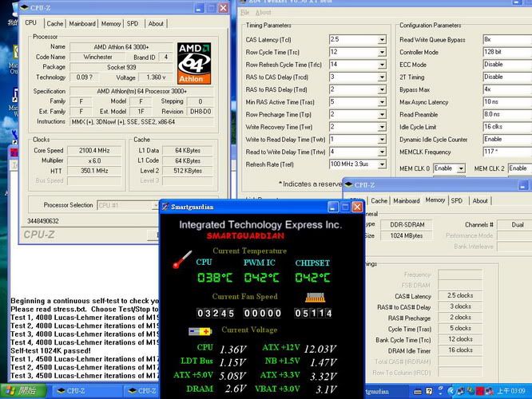
Task: Minimize the Smartguardian window
Action: pos(332,207)
